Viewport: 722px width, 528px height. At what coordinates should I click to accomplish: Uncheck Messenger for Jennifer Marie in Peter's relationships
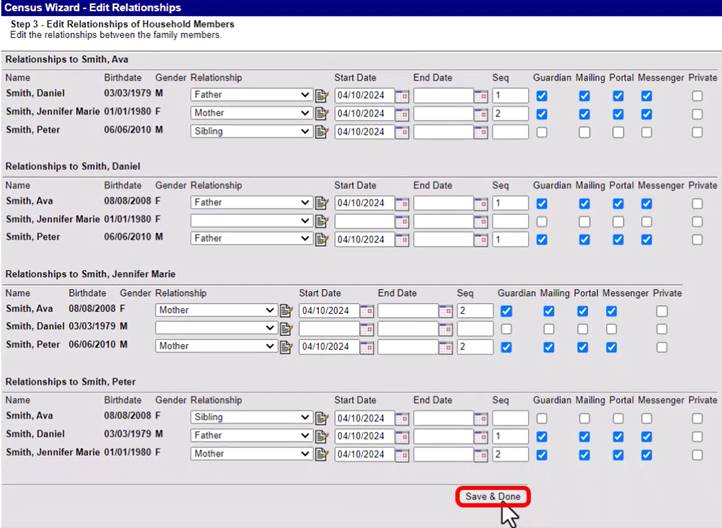pos(646,455)
